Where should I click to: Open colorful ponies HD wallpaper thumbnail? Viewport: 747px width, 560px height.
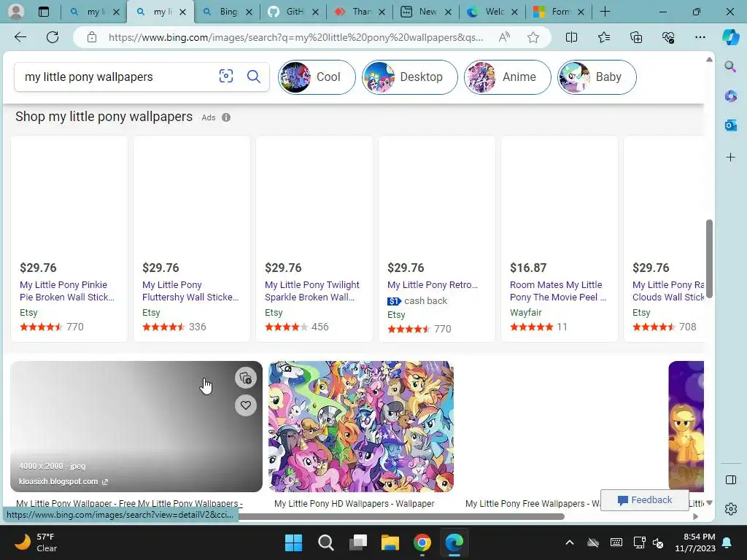tap(360, 426)
